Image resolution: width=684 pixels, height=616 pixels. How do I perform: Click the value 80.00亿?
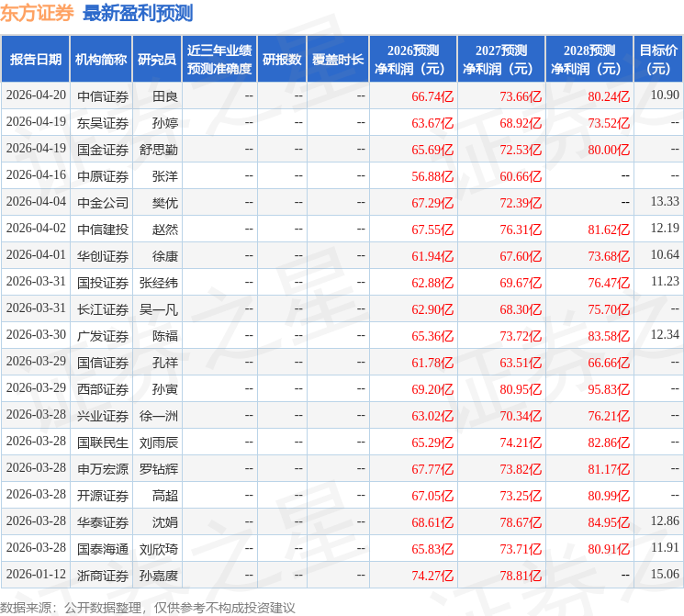(x=609, y=150)
